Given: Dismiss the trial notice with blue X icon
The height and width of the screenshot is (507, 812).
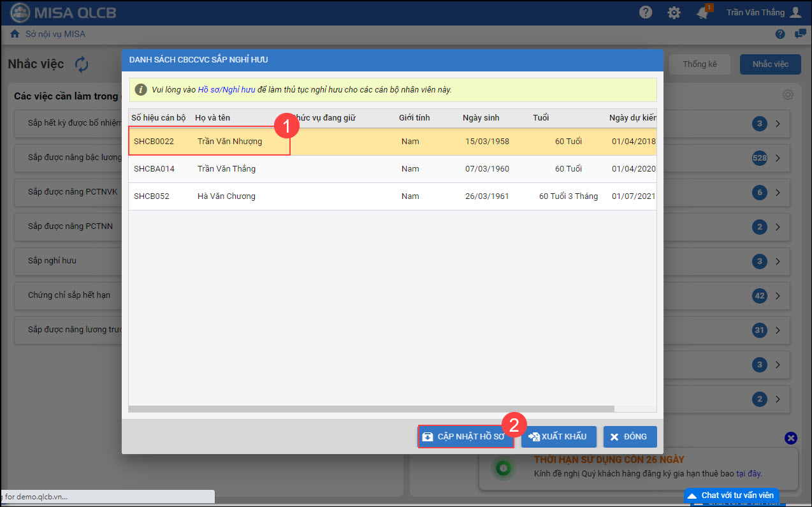Looking at the screenshot, I should pos(790,438).
